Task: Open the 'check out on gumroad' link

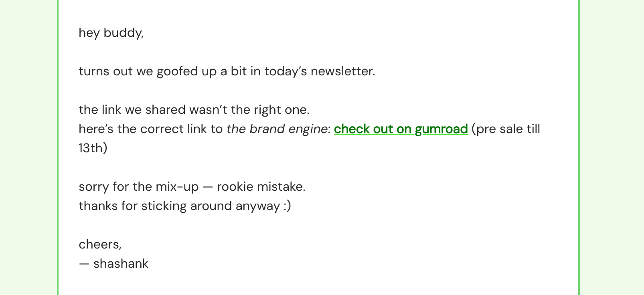Action: pyautogui.click(x=401, y=129)
